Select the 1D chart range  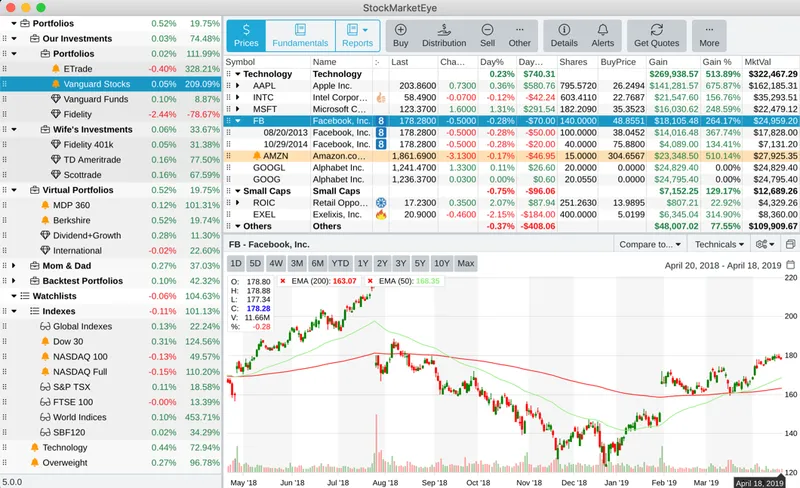[236, 263]
